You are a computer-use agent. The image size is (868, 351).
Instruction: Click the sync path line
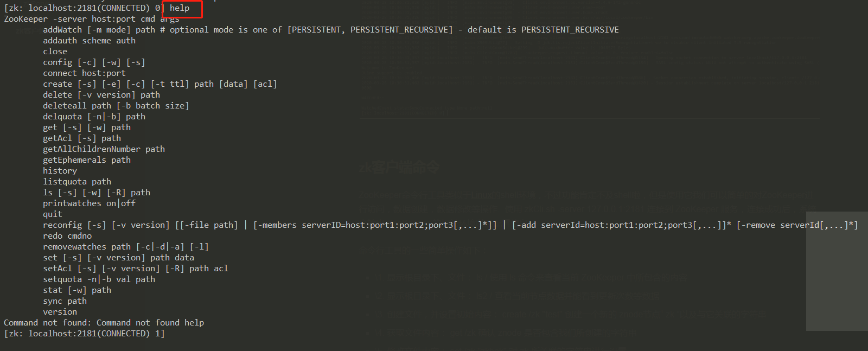click(65, 301)
